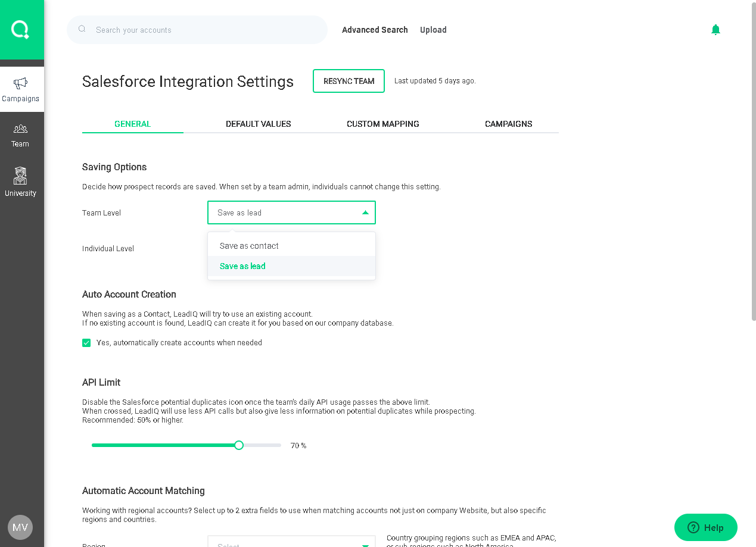Click the LeadIQ logo icon
756x547 pixels.
(21, 29)
